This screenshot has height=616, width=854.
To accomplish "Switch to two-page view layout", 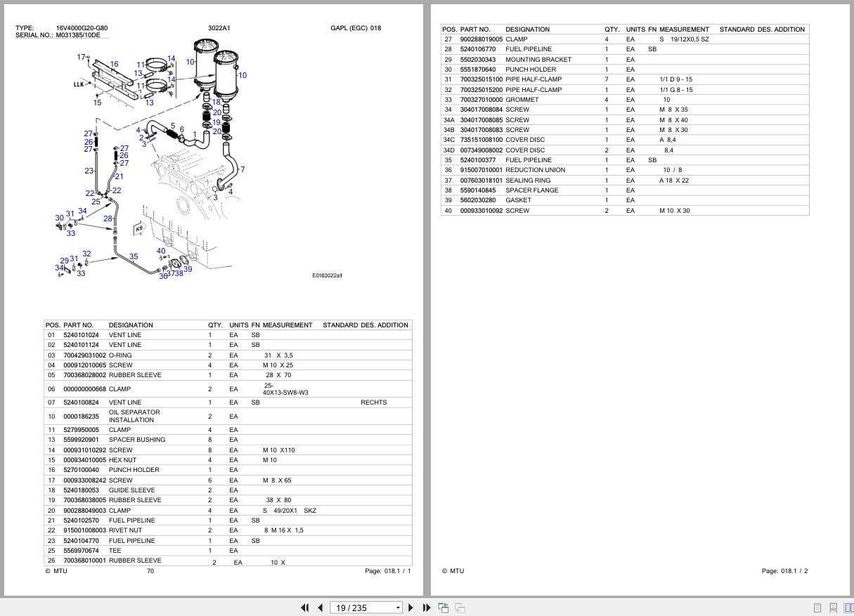I will tap(848, 608).
